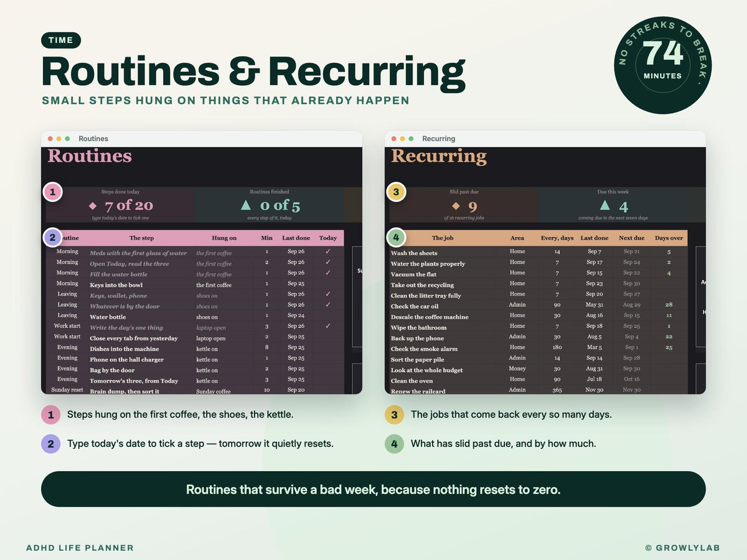Select 'Today' column header in Routines
This screenshot has width=747, height=560.
click(328, 238)
